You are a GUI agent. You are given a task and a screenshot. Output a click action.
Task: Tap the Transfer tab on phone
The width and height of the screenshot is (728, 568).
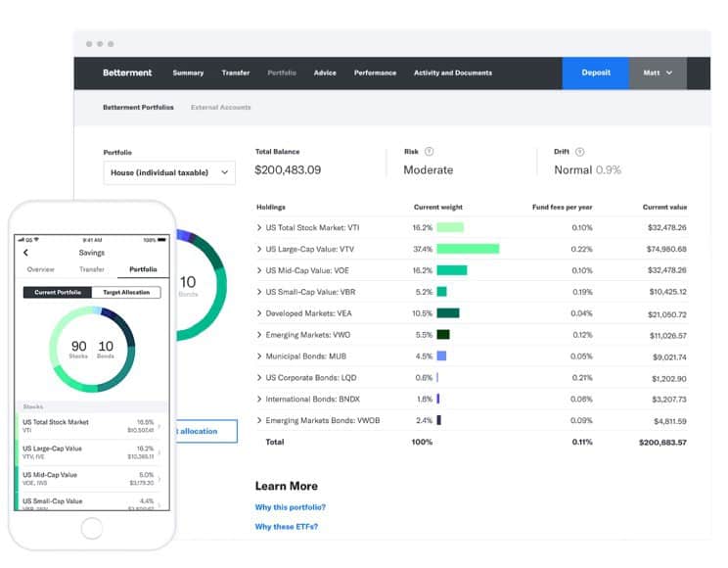92,269
